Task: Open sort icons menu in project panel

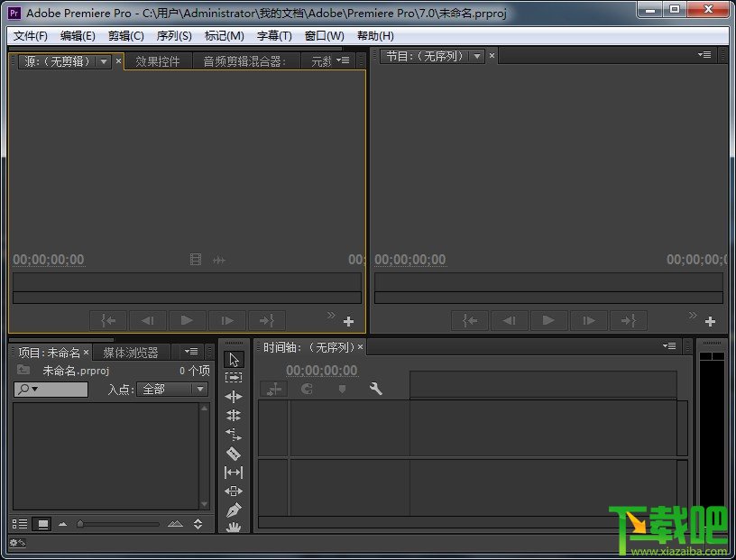Action: coord(198,524)
